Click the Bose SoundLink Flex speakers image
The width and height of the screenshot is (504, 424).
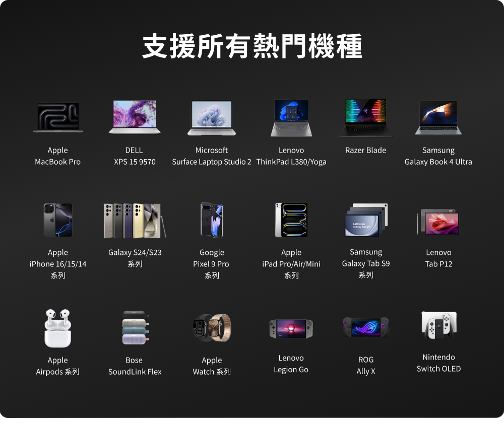pos(135,328)
